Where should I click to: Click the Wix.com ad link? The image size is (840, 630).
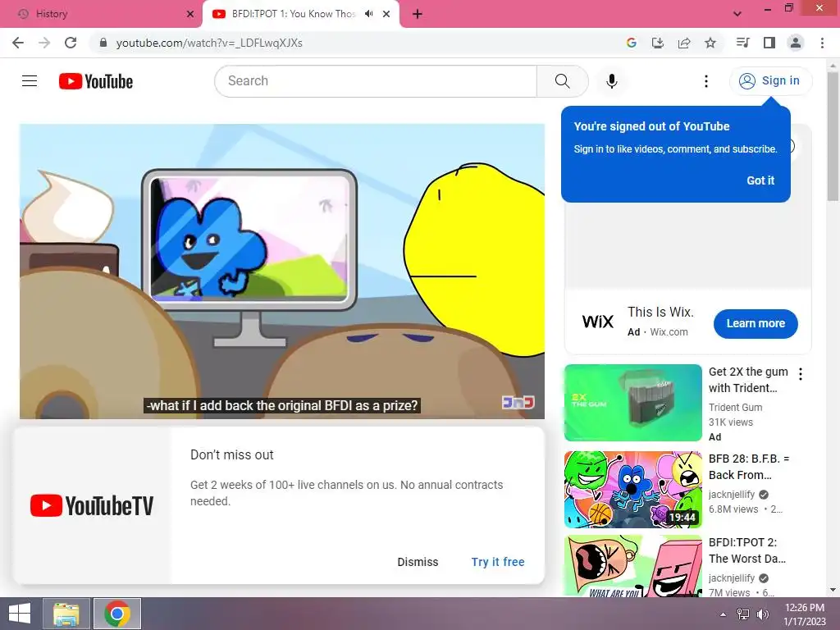pyautogui.click(x=669, y=332)
